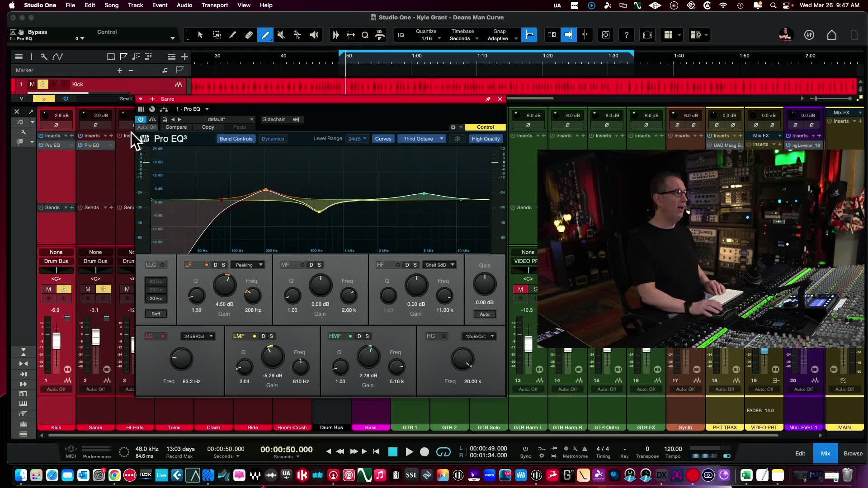Open the Level Range 24dB dropdown

pyautogui.click(x=357, y=139)
